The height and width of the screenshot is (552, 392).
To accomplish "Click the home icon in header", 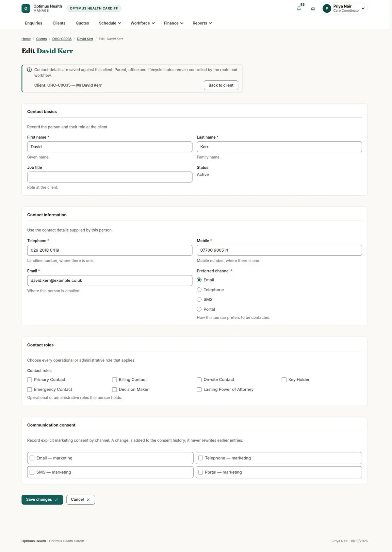I will pyautogui.click(x=313, y=8).
